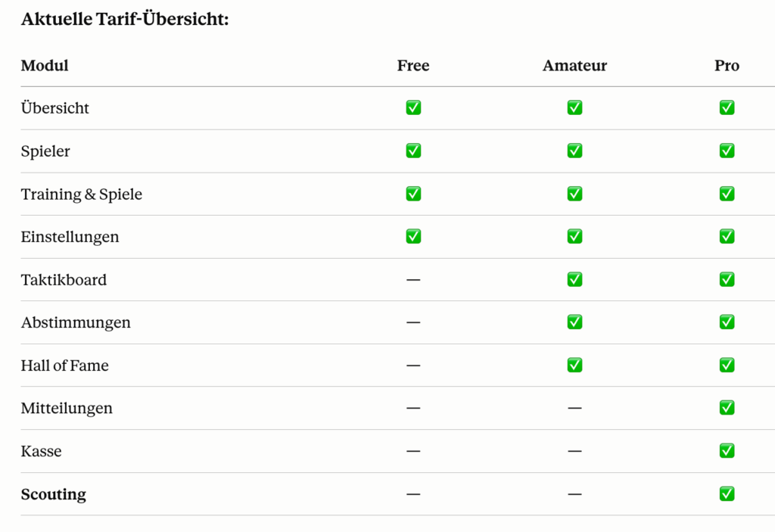Click the Free column header
Viewport: 775px width, 532px height.
pos(413,65)
